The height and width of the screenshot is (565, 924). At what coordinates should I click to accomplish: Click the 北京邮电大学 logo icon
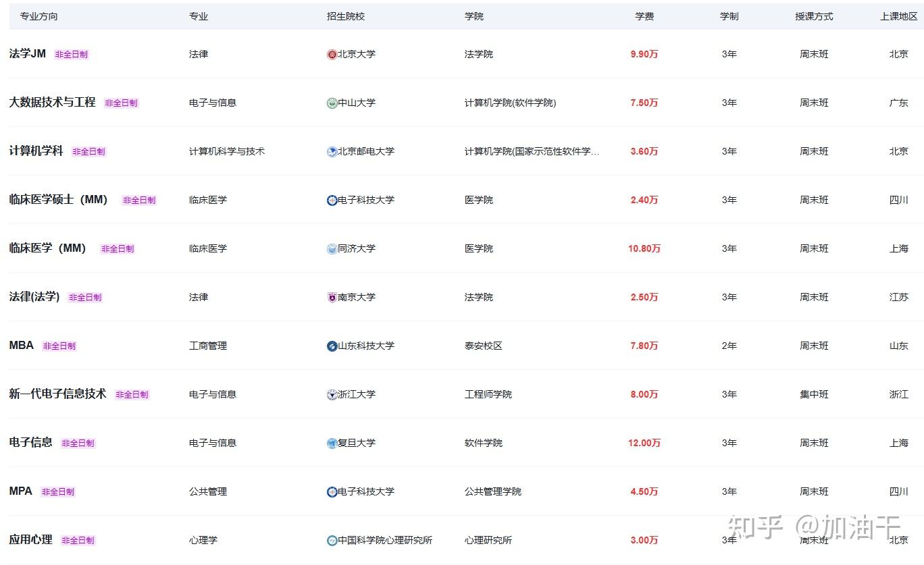pos(332,152)
